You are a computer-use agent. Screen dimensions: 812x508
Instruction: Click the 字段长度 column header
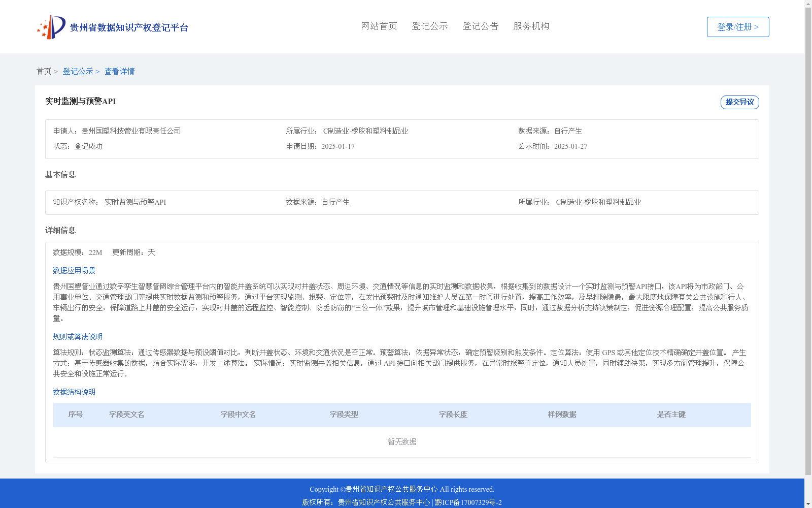[453, 415]
